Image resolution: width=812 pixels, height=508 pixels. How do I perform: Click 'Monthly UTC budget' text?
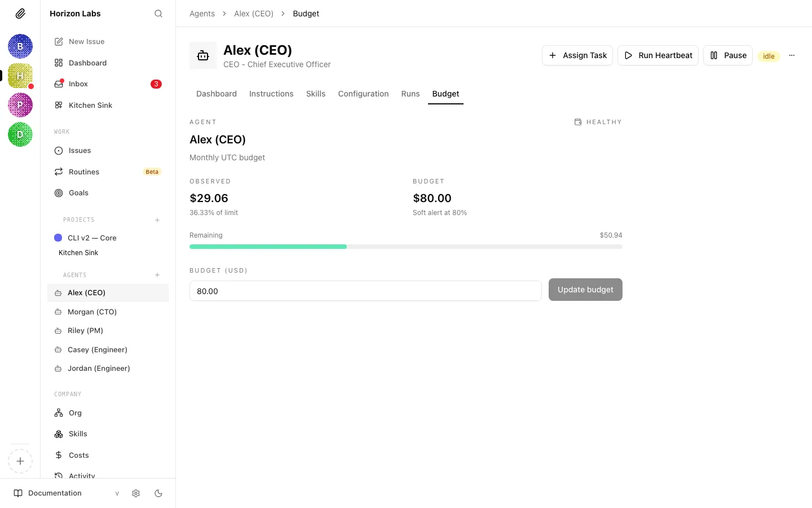[227, 157]
